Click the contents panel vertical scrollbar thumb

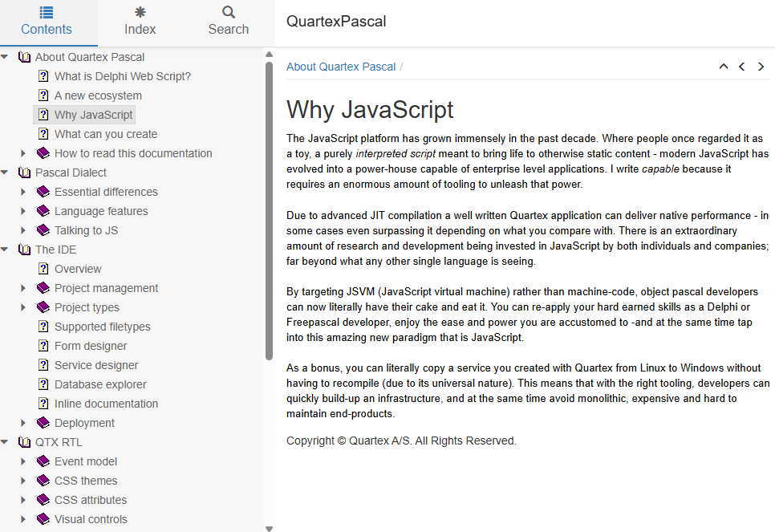269,209
